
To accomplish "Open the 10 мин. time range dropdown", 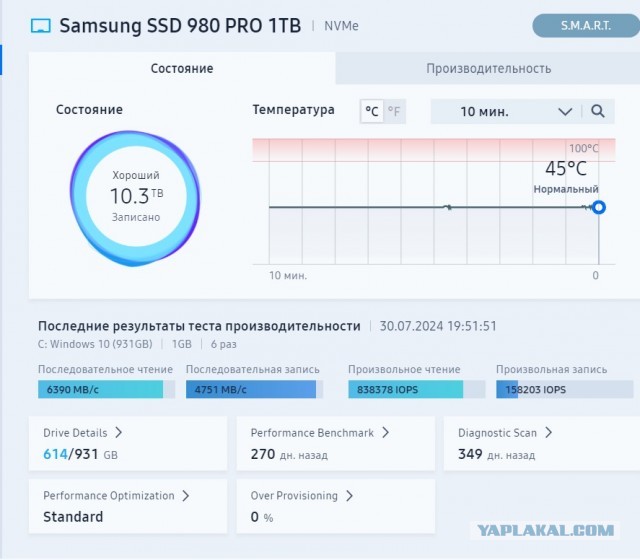I will click(x=506, y=111).
